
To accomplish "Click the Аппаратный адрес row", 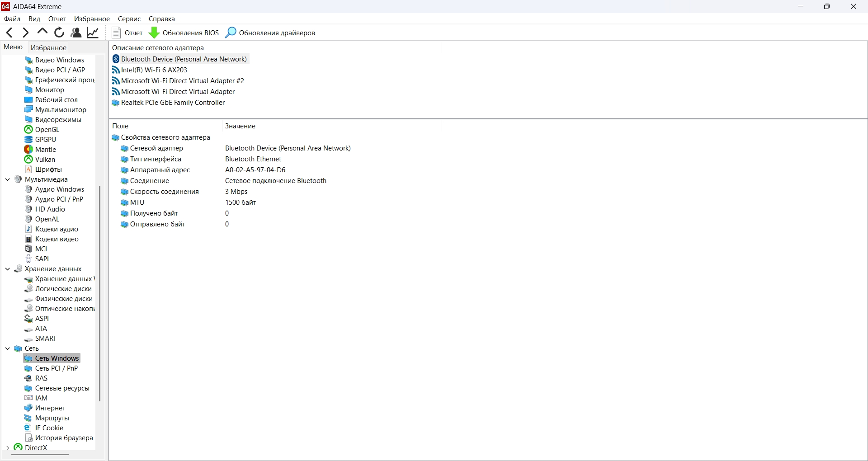I will [203, 170].
